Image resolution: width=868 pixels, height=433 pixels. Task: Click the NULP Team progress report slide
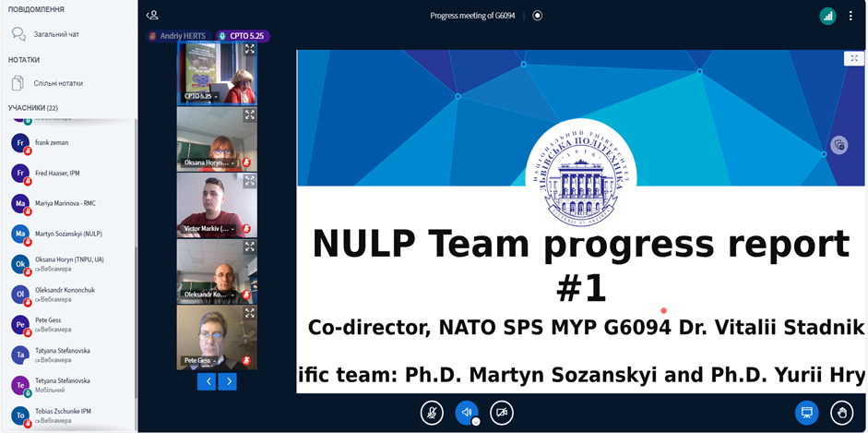click(580, 222)
